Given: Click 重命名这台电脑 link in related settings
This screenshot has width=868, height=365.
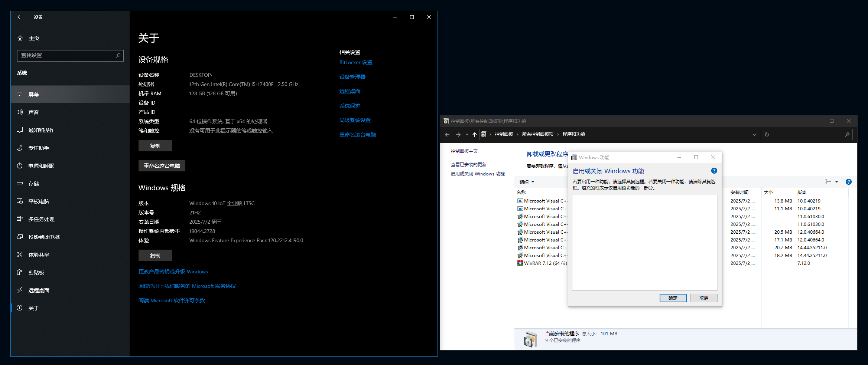Looking at the screenshot, I should [x=358, y=135].
